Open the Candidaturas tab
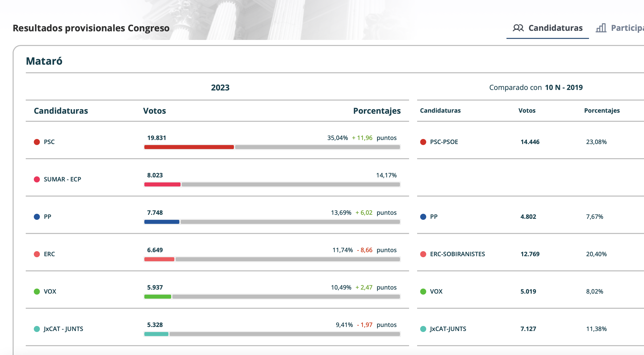The image size is (644, 355). [548, 28]
